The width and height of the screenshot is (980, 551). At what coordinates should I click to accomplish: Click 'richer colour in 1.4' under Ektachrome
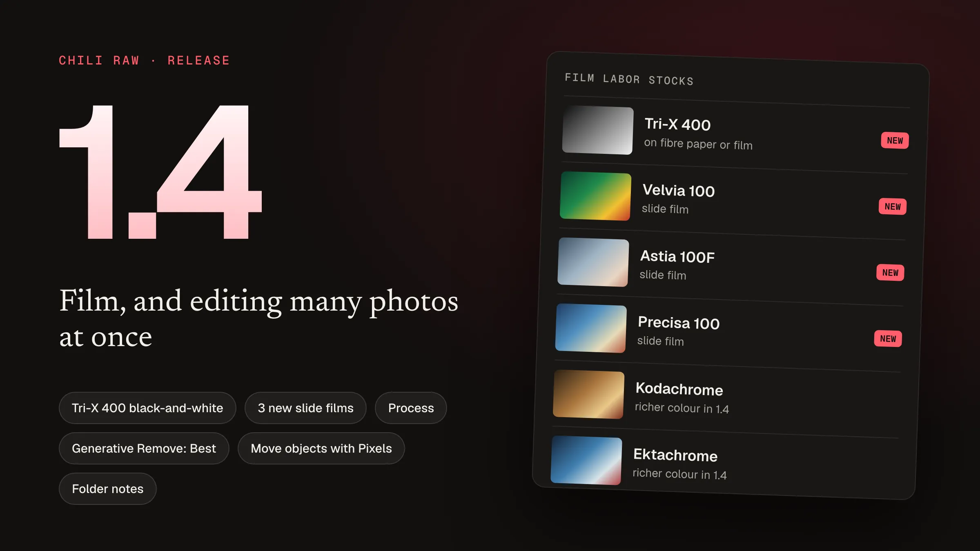point(679,474)
